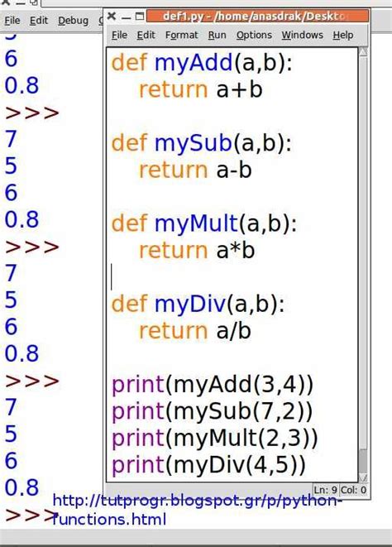This screenshot has width=392, height=547.
Task: Place cursor on 'def mySub(a,b):' line
Action: click(x=201, y=143)
